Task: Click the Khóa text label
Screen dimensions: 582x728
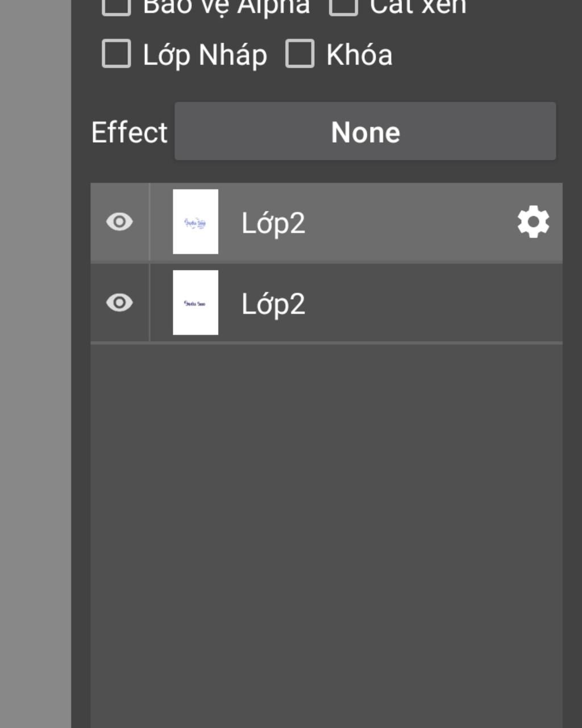Action: click(359, 55)
